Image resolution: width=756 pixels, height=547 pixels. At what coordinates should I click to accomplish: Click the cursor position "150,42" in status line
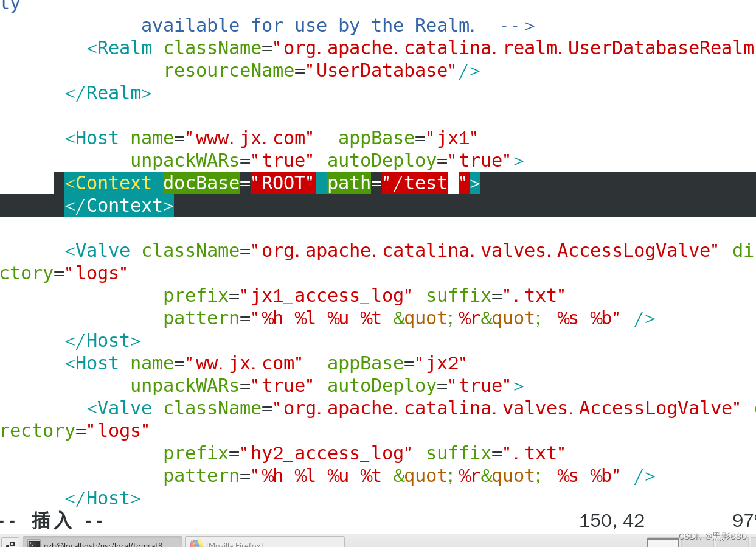612,521
